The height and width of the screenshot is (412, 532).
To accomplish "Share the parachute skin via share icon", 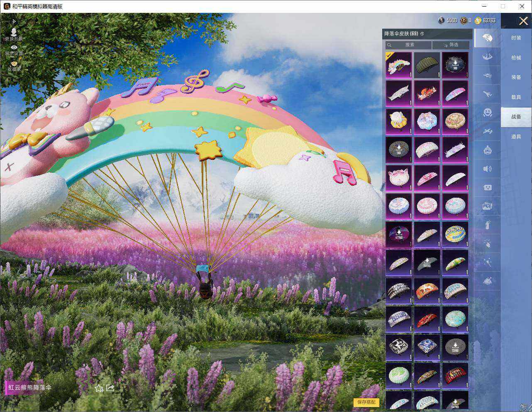I will pos(110,388).
